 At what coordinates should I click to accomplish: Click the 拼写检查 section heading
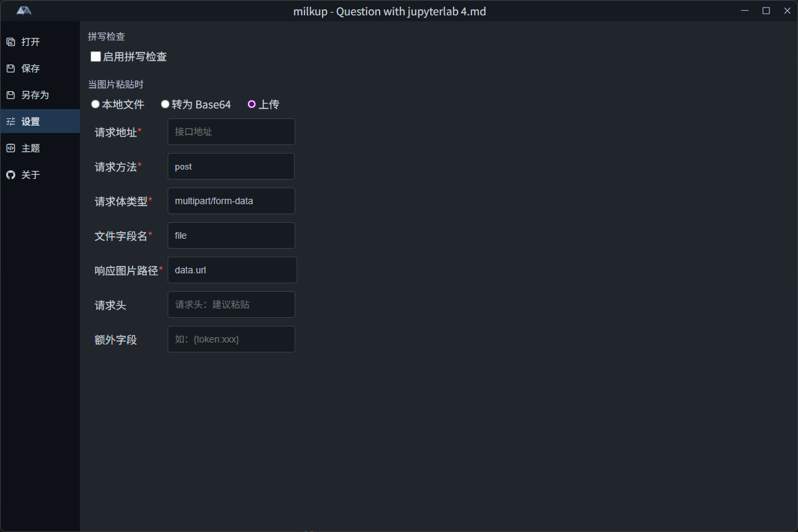(x=106, y=37)
